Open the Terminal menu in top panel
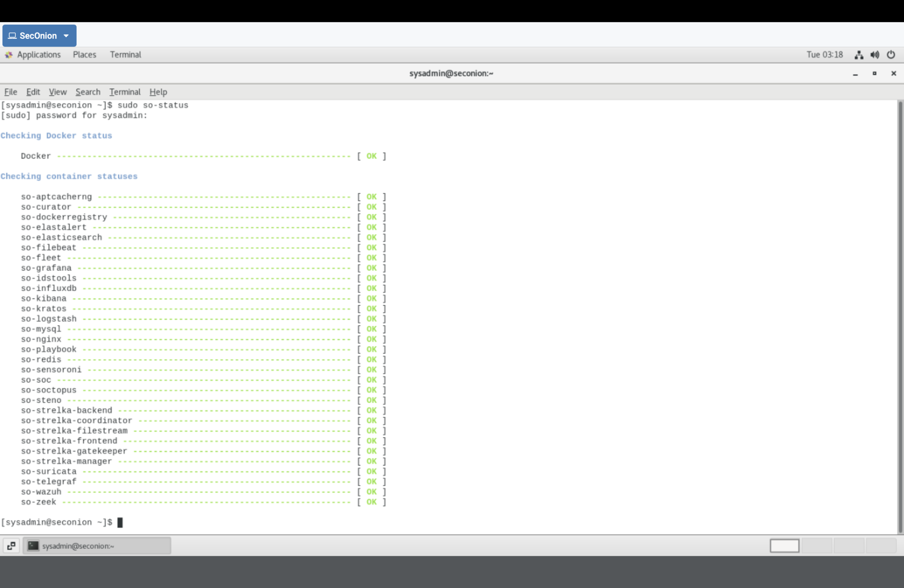The height and width of the screenshot is (588, 904). (125, 55)
